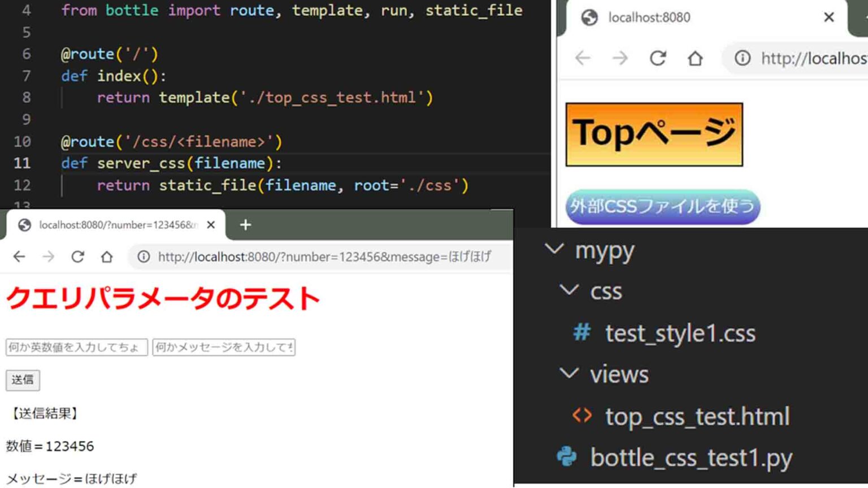
Task: Collapse the css folder
Action: (x=569, y=291)
